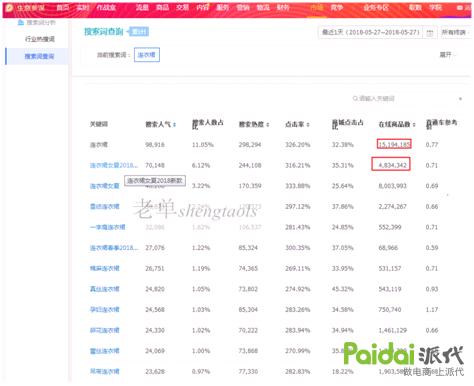Open the 竞争 top navigation tab
This screenshot has height=386, width=474.
pos(337,7)
